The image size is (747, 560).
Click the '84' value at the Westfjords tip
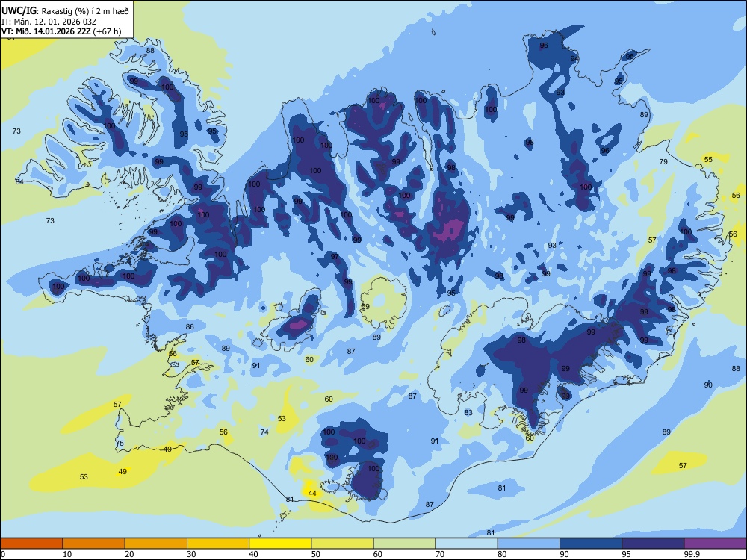pyautogui.click(x=19, y=181)
